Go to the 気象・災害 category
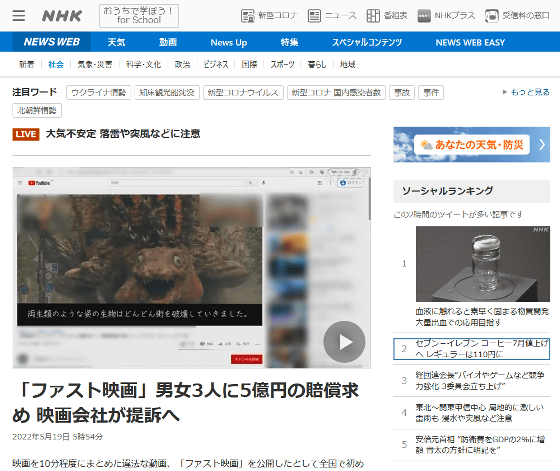The height and width of the screenshot is (471, 560). pos(95,65)
